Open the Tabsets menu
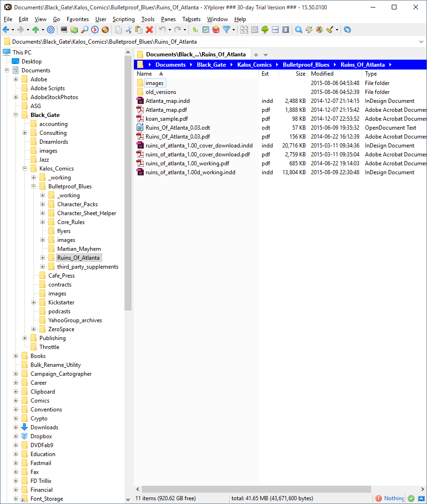 coord(191,19)
